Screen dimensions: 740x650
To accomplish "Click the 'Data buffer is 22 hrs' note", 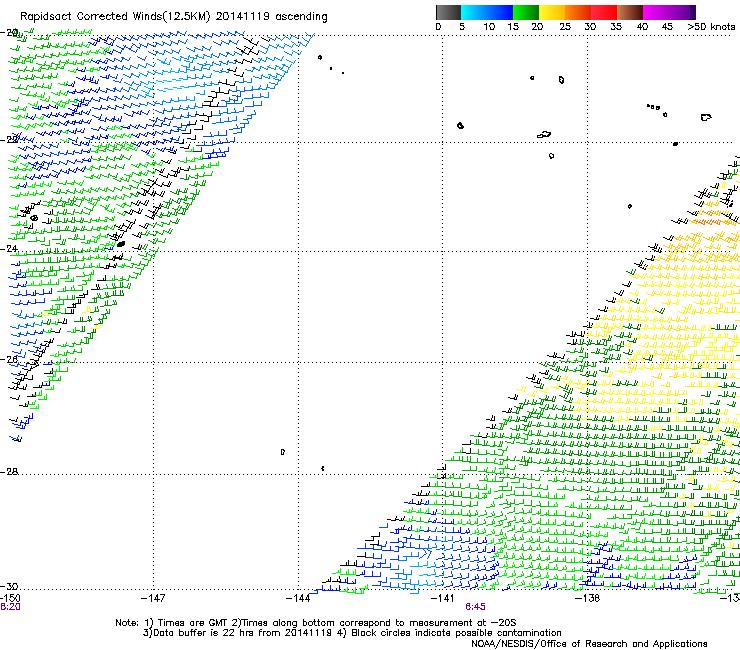I will [x=204, y=633].
